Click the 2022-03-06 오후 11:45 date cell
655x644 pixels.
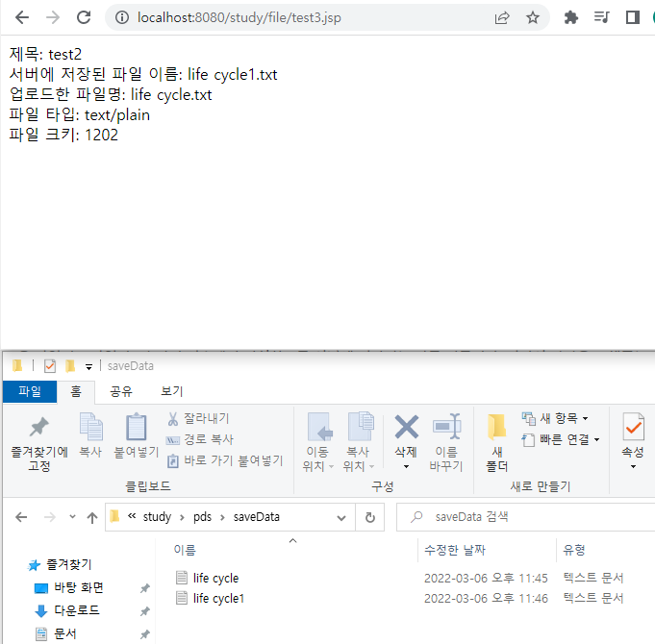(x=486, y=578)
